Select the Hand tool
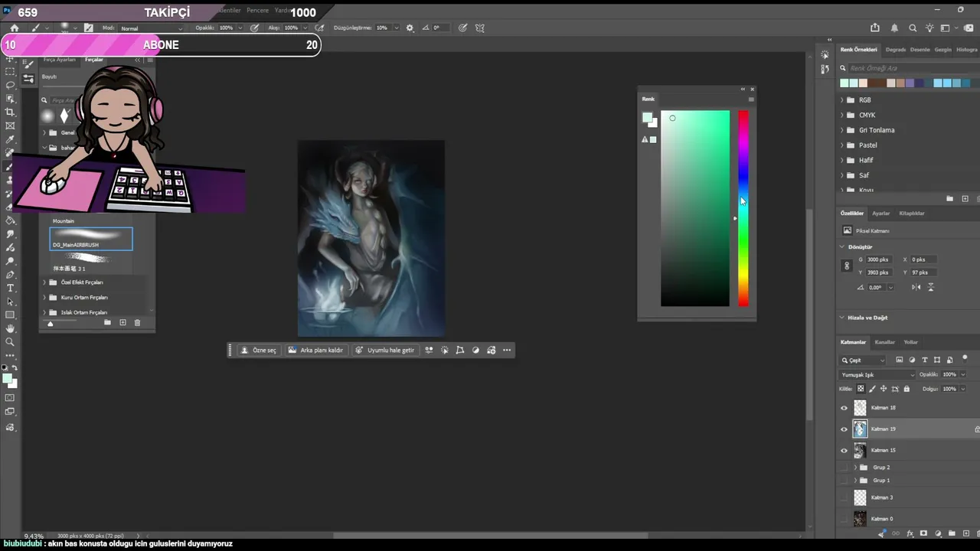This screenshot has height=551, width=980. pos(10,329)
